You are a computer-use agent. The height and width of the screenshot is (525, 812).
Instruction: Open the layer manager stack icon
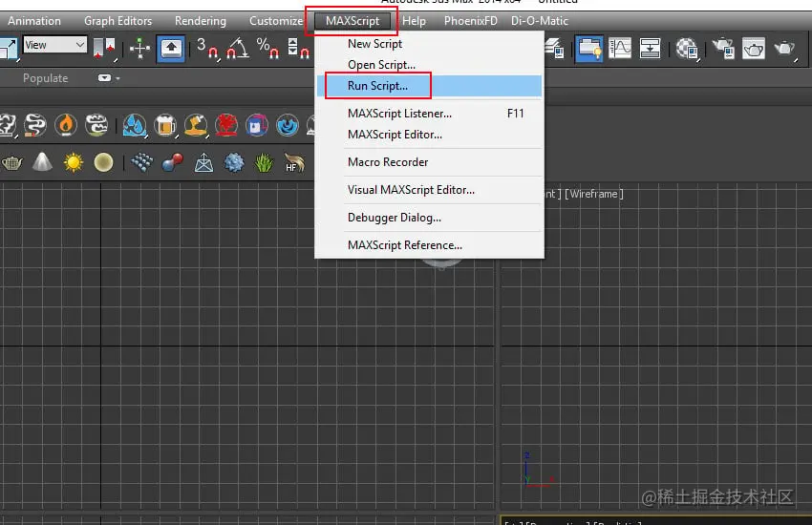[554, 49]
